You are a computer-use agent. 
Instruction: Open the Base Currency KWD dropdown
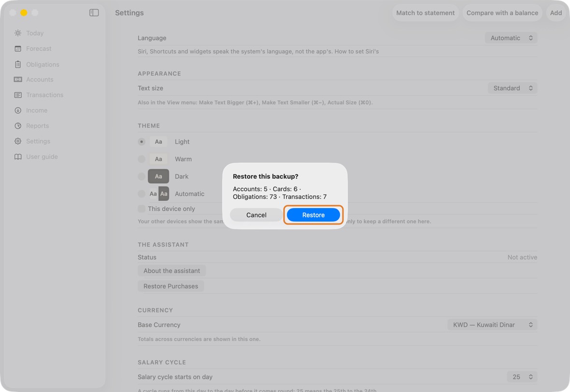tap(492, 325)
